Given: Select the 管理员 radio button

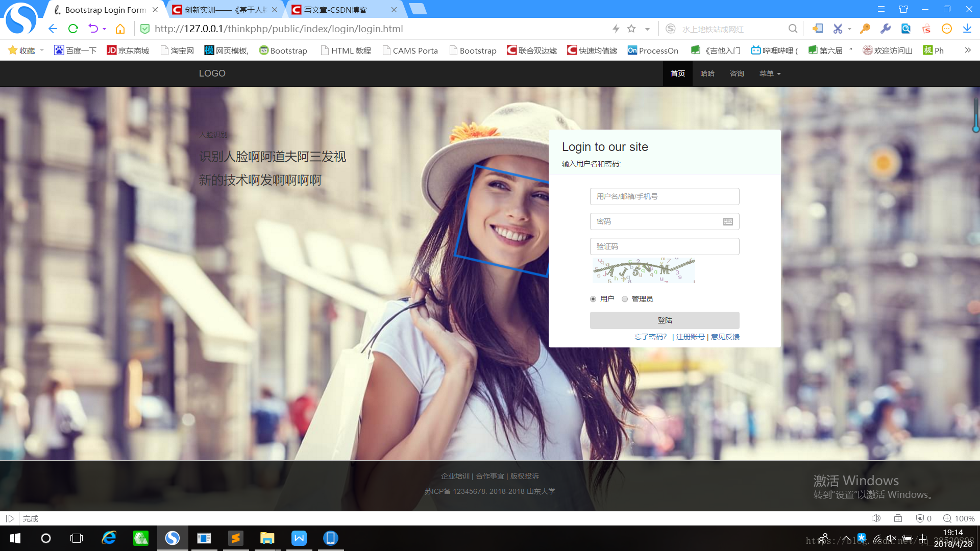Looking at the screenshot, I should tap(625, 299).
